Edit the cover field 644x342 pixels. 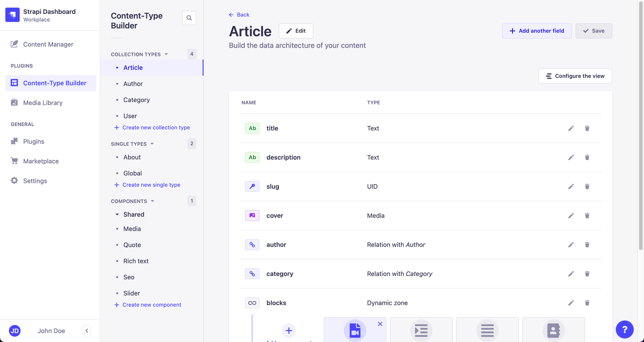(571, 216)
